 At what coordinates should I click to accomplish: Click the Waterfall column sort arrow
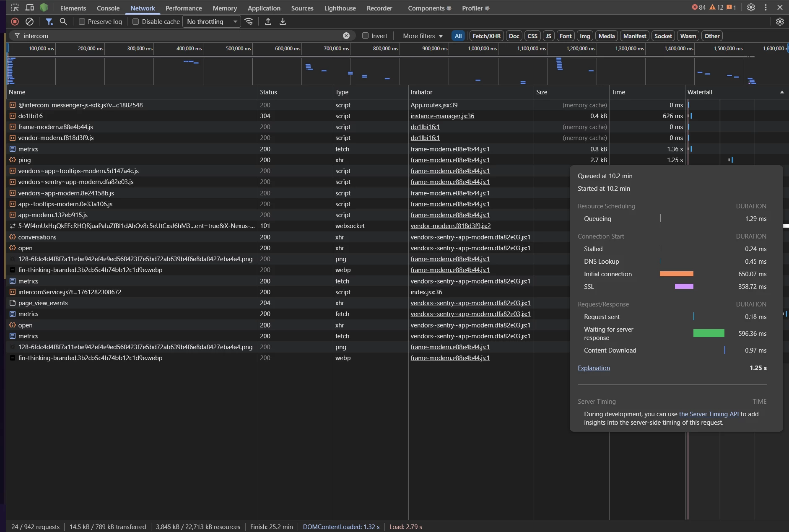(x=781, y=92)
